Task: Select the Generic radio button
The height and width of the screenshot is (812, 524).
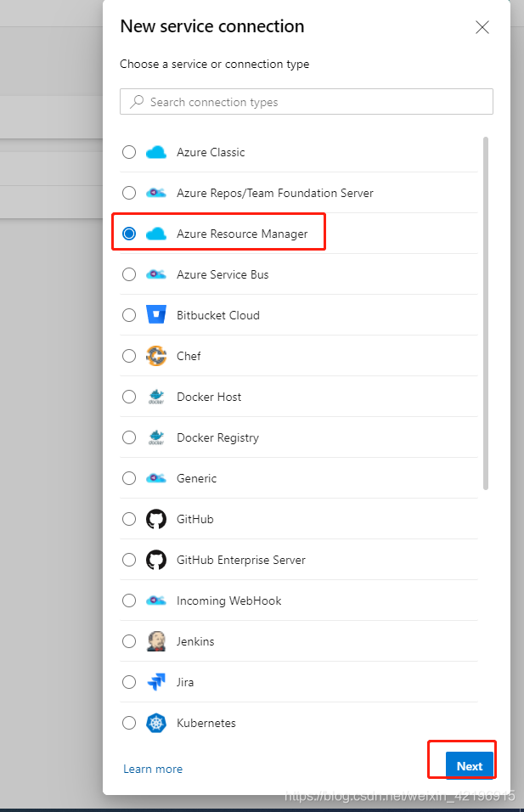Action: click(x=129, y=478)
